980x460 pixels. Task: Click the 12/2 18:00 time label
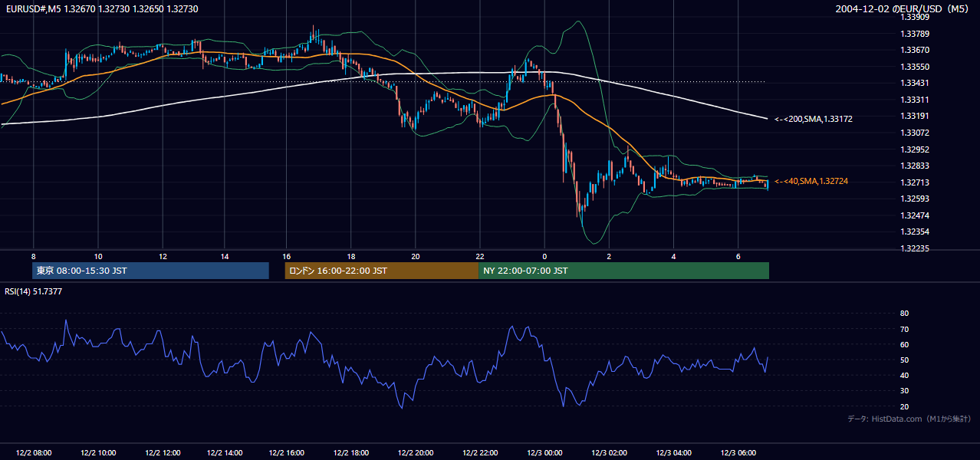pos(352,452)
